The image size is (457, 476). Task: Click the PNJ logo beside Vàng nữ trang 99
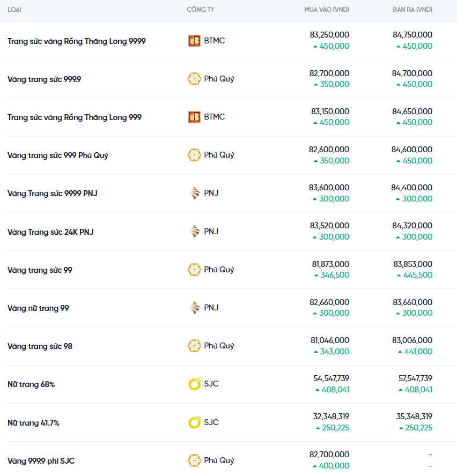[x=194, y=308]
